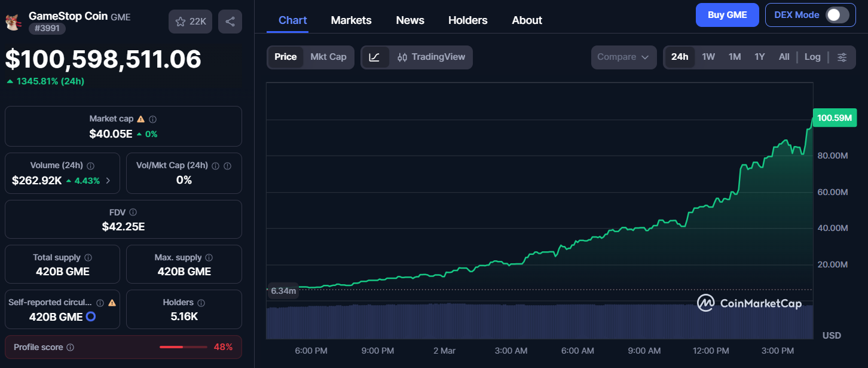868x368 pixels.
Task: Click the 100.59M current price label
Action: pyautogui.click(x=835, y=118)
